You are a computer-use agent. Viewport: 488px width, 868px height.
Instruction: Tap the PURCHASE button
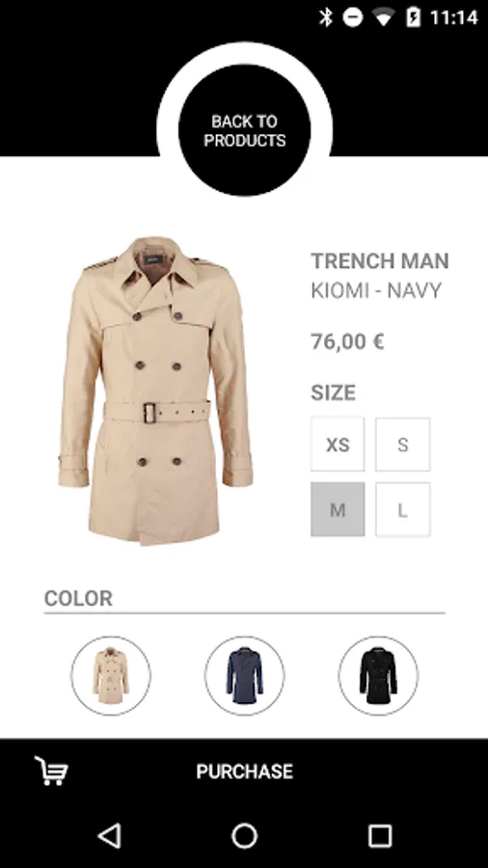244,772
